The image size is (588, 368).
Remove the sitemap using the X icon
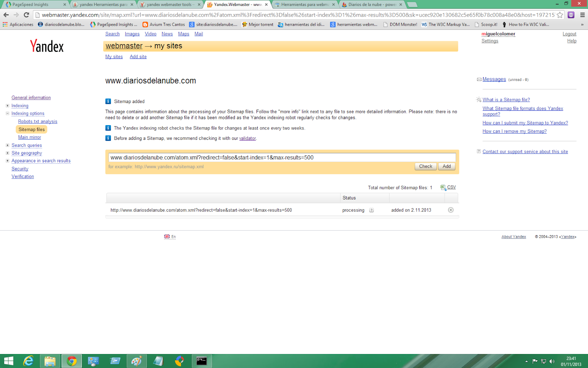pyautogui.click(x=451, y=210)
